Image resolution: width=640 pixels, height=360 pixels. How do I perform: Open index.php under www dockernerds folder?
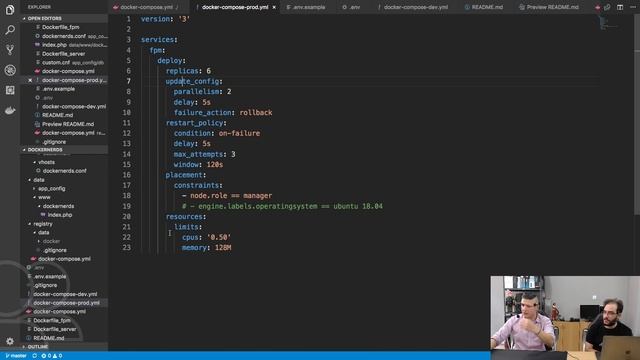[x=60, y=215]
